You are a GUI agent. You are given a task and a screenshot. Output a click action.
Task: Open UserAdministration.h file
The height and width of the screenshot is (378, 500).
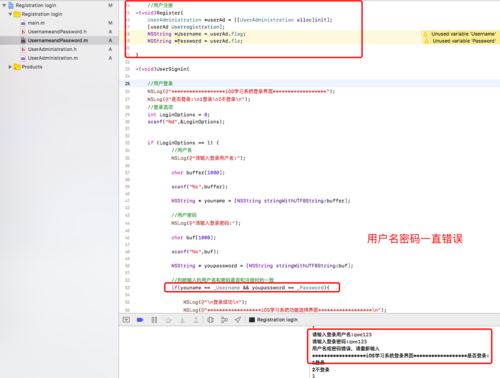click(52, 49)
